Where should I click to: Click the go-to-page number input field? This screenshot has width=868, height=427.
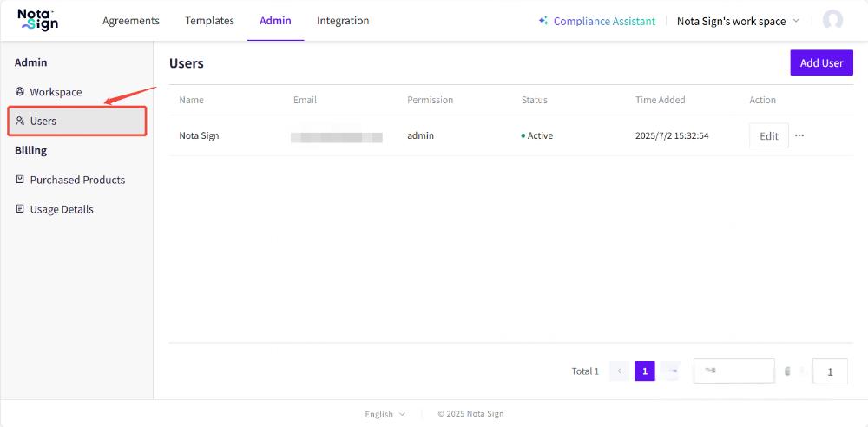tap(830, 371)
